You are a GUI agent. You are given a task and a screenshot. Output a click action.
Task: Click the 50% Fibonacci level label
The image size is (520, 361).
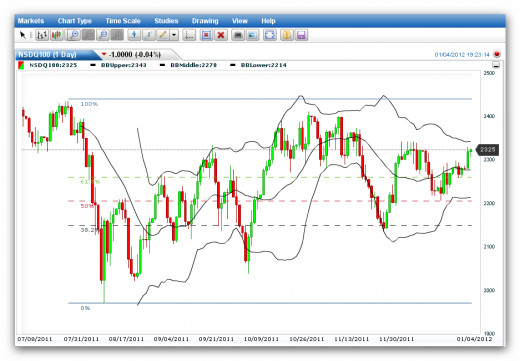87,206
